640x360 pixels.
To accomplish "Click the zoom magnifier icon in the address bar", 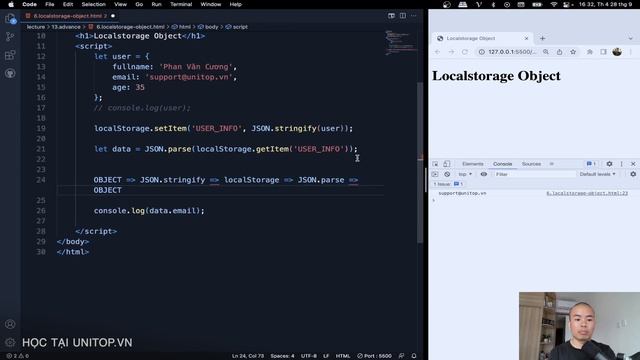I will tap(546, 52).
